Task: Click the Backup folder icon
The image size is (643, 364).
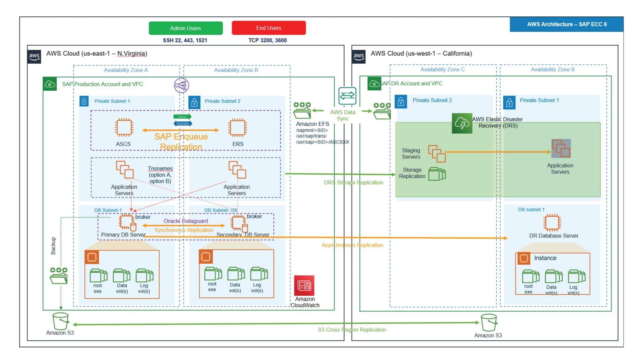Action: tap(59, 276)
